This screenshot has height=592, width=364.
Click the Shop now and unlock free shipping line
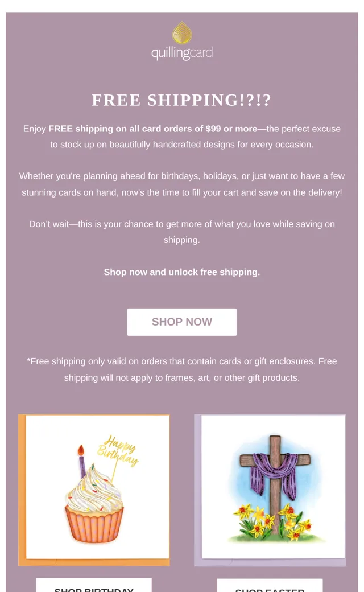click(x=182, y=272)
